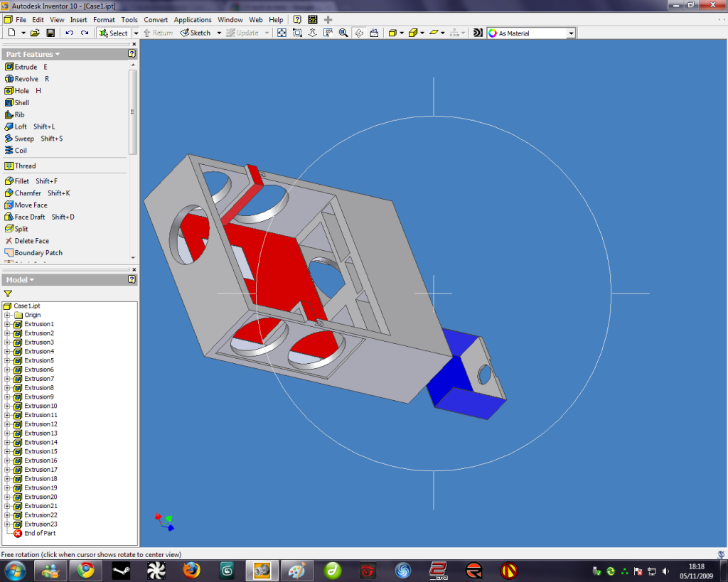Click the New file icon in the toolbar

(x=11, y=33)
